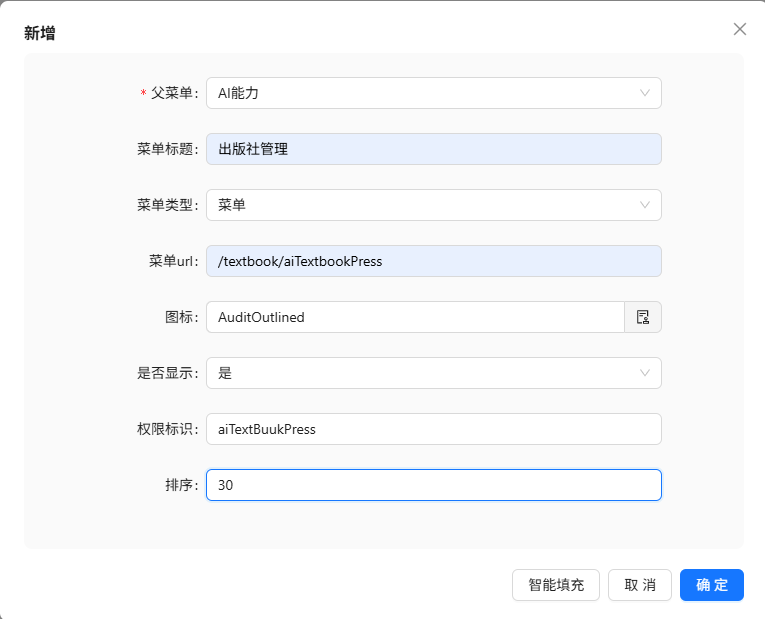The image size is (765, 619).
Task: Expand the 父菜单 dropdown arrow
Action: (x=645, y=93)
